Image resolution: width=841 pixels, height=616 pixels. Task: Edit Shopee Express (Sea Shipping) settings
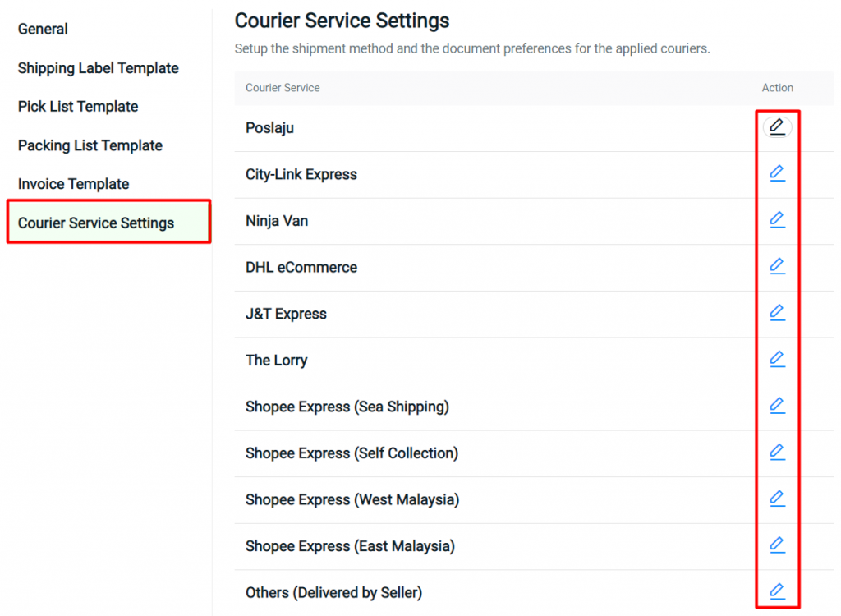pos(778,405)
